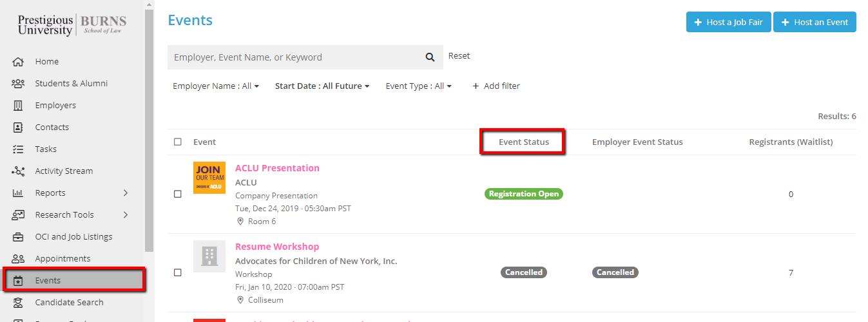The height and width of the screenshot is (322, 868).
Task: Click the OCI and Job Listings briefcase icon
Action: (18, 237)
